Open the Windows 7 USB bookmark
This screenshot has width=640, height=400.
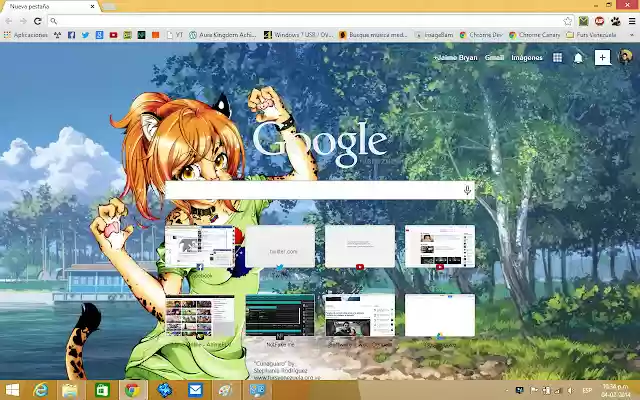click(x=298, y=35)
